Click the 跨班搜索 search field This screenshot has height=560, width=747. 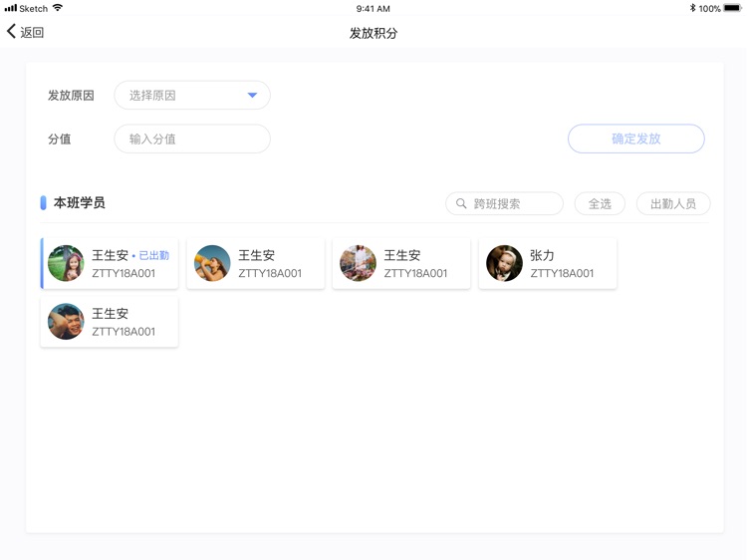504,204
